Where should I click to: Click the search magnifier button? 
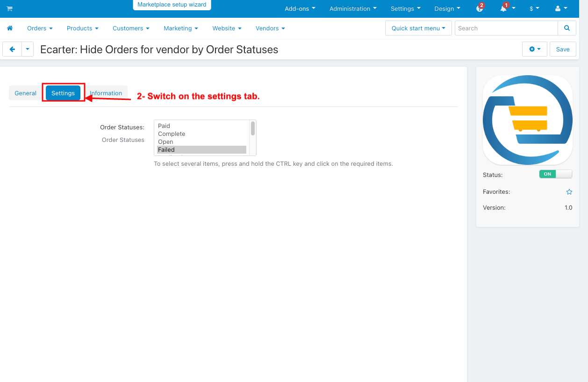pos(567,28)
